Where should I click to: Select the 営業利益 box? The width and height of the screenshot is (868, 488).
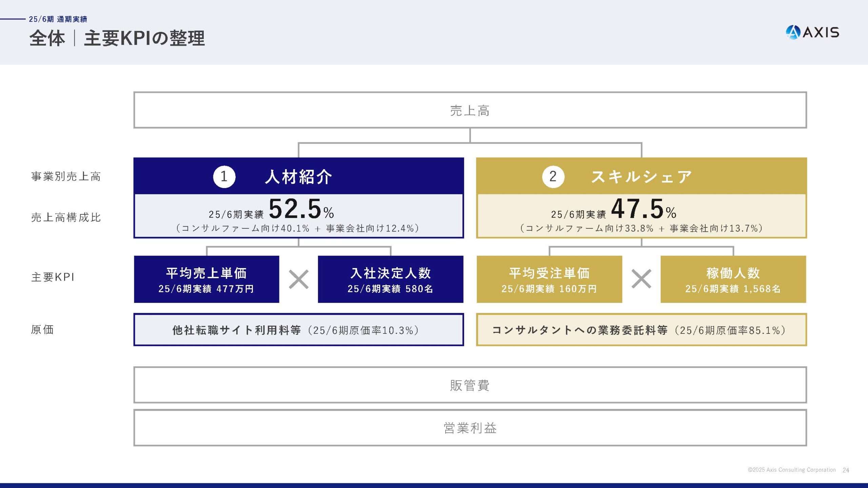(470, 428)
